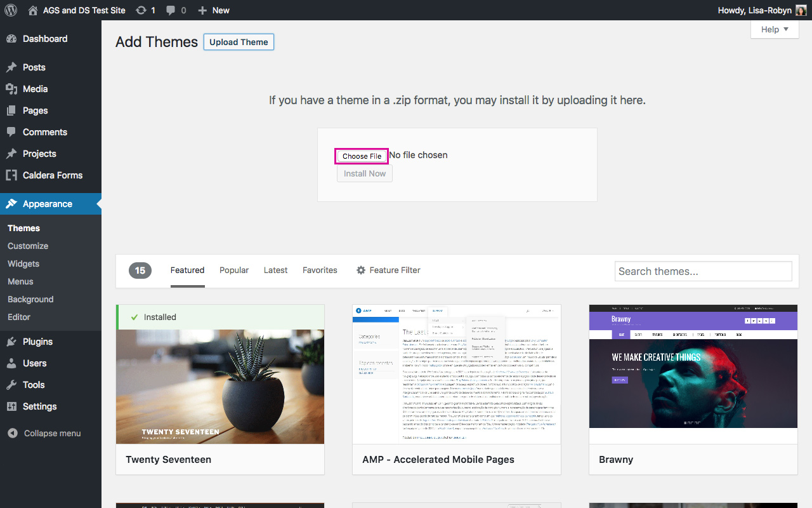The width and height of the screenshot is (812, 508).
Task: Open the AMP theme screenshot thumbnail
Action: [457, 374]
